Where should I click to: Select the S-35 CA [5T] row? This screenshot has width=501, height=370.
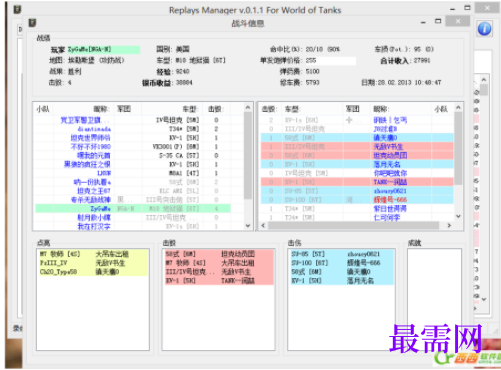pyautogui.click(x=133, y=155)
